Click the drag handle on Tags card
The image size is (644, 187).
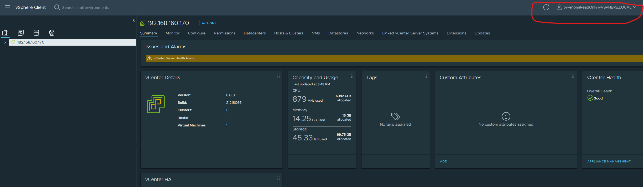click(426, 76)
